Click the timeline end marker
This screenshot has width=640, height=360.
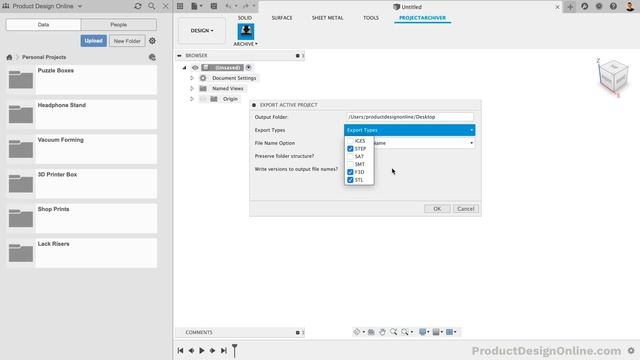point(235,350)
